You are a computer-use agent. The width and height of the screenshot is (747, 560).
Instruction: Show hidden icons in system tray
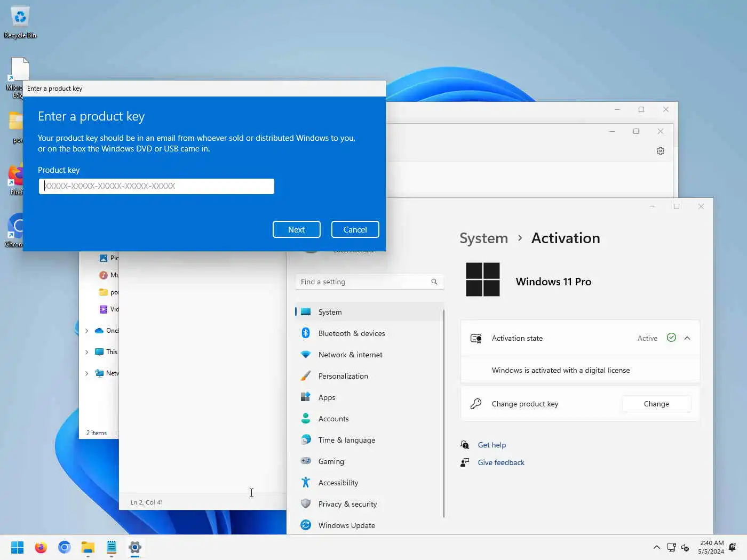click(657, 547)
